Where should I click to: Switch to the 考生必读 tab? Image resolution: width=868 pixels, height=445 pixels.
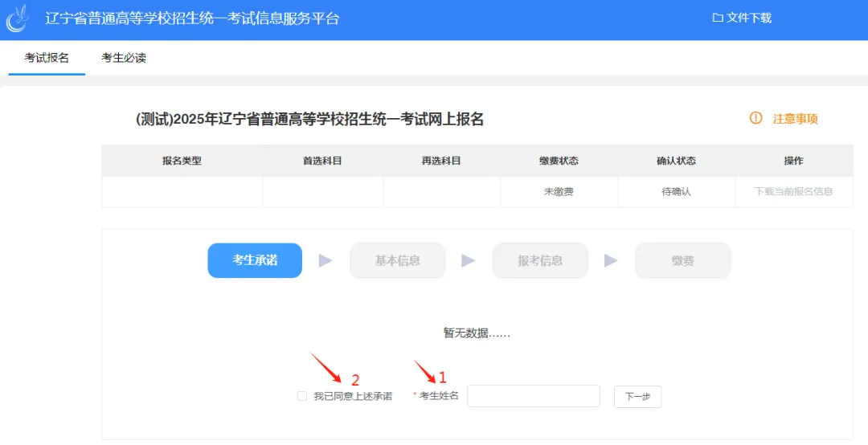124,58
